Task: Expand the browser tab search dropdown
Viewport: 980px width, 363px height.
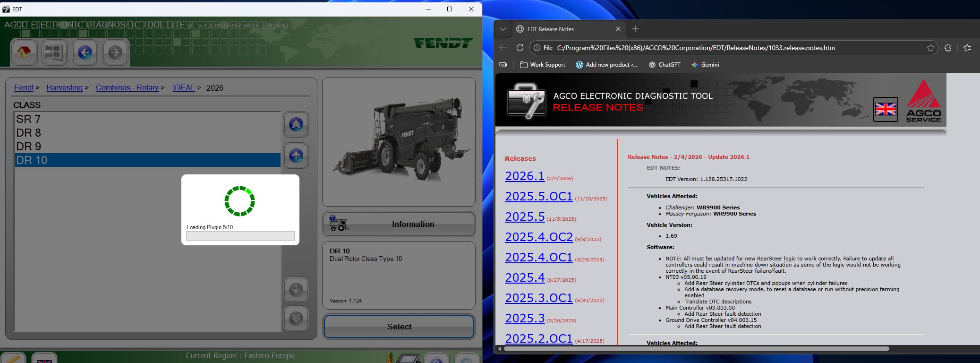Action: coord(503,29)
